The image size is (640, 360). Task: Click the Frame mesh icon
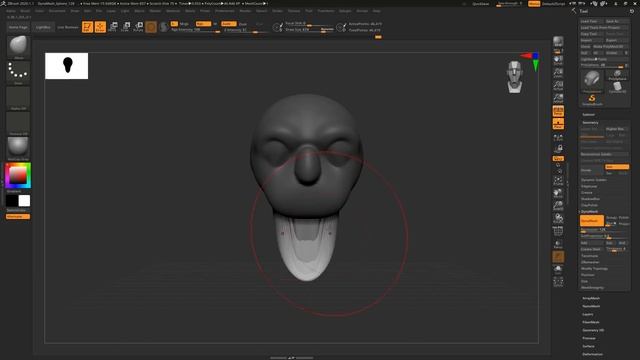point(558,180)
